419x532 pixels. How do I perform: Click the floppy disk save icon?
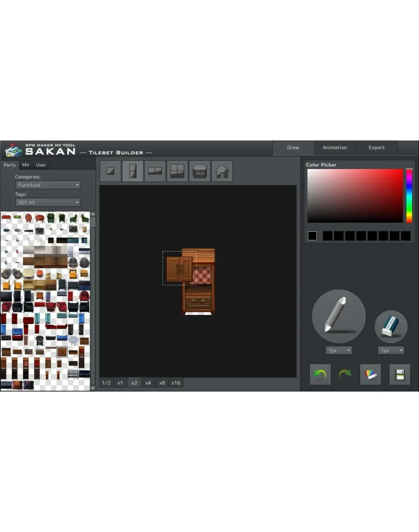(x=399, y=374)
